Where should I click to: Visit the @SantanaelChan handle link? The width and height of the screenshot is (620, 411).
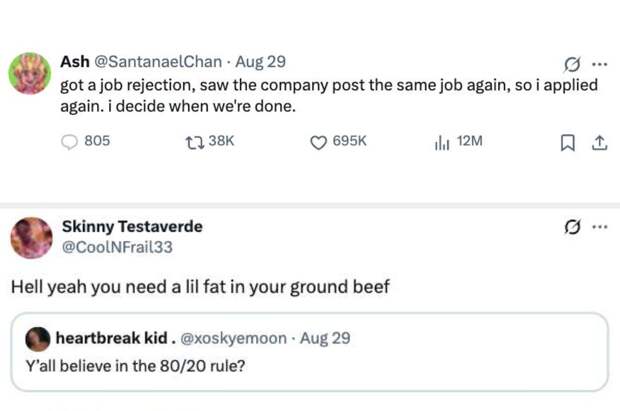[157, 63]
